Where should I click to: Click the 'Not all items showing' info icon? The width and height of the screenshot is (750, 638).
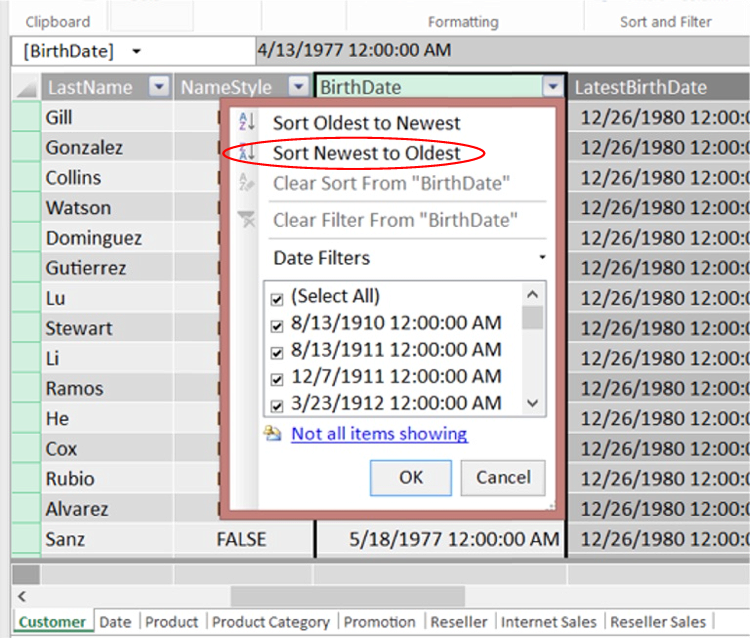273,433
